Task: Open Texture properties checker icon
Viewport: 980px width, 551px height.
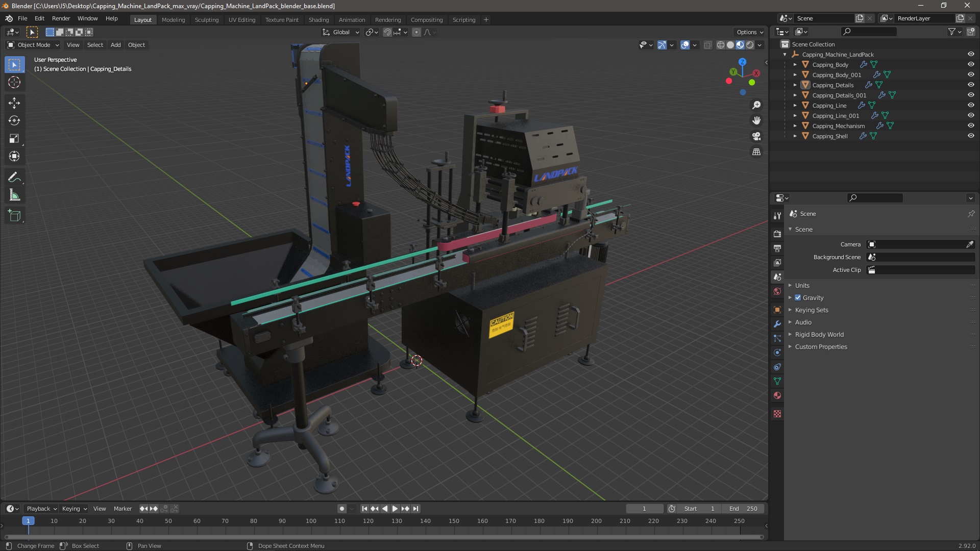Action: pos(777,414)
